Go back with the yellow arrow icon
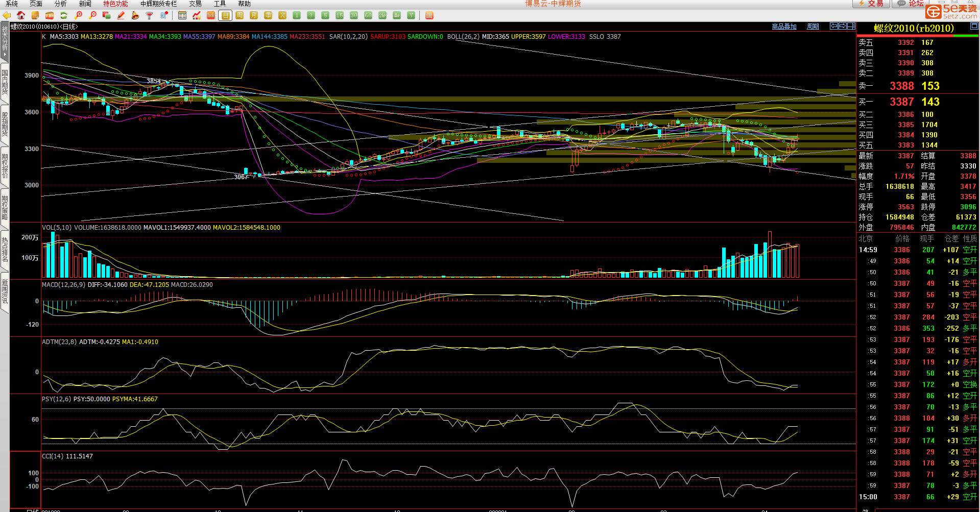This screenshot has height=512, width=980. (x=7, y=15)
